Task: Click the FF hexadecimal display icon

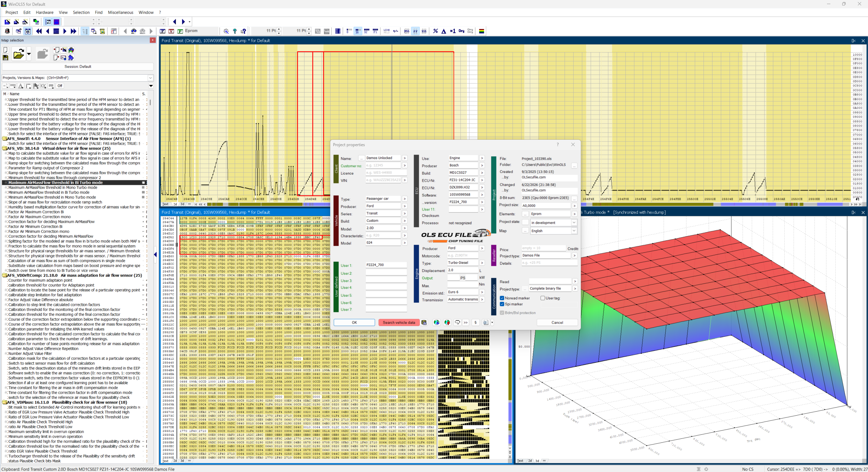Action: 415,31
